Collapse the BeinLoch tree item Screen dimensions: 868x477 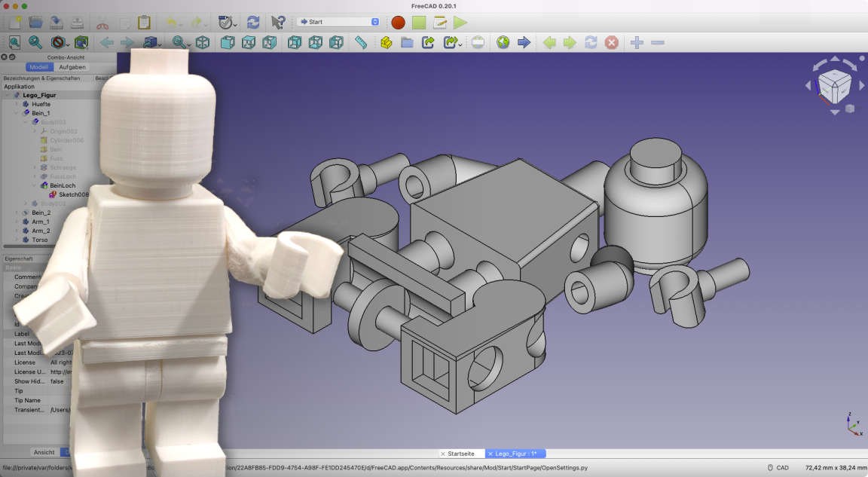pyautogui.click(x=35, y=185)
